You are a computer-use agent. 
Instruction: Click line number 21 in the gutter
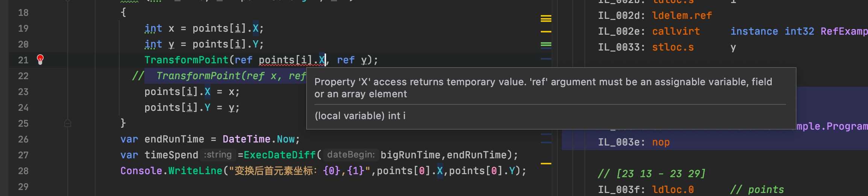point(23,60)
